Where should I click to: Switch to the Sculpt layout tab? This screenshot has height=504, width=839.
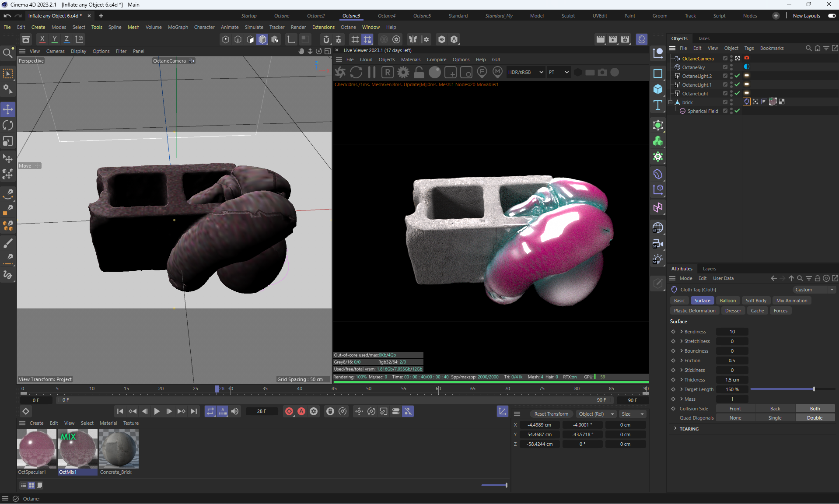tap(568, 16)
